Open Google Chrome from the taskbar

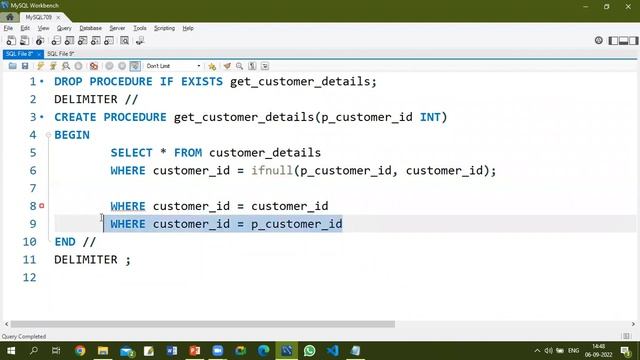tap(80, 351)
